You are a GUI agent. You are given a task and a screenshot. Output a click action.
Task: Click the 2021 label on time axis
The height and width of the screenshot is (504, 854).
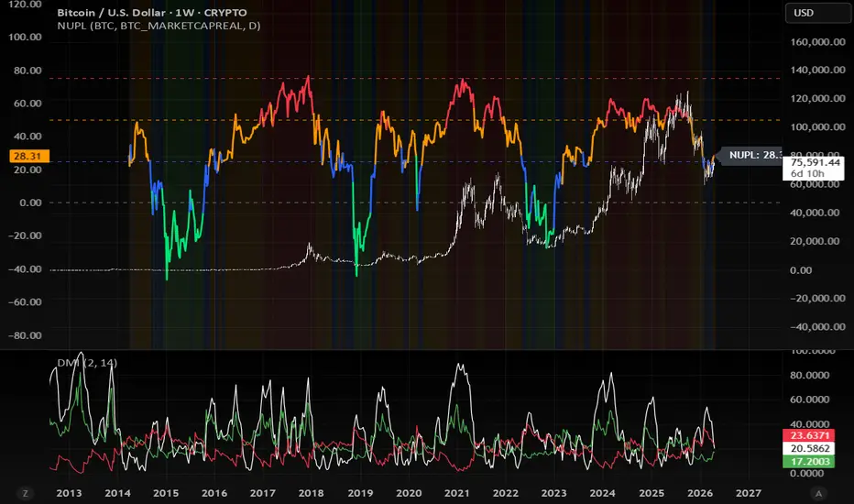[x=456, y=493]
